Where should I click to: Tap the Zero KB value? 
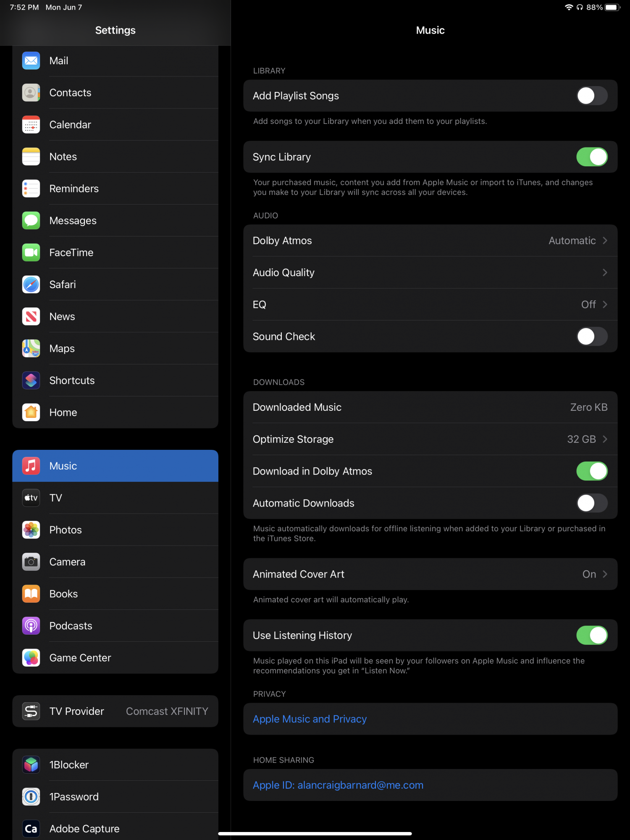point(589,407)
